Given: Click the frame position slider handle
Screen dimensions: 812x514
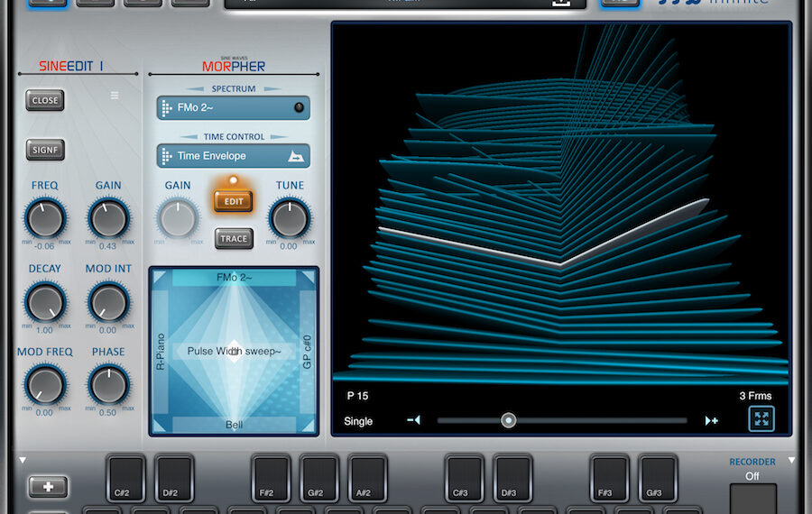Looking at the screenshot, I should [509, 420].
